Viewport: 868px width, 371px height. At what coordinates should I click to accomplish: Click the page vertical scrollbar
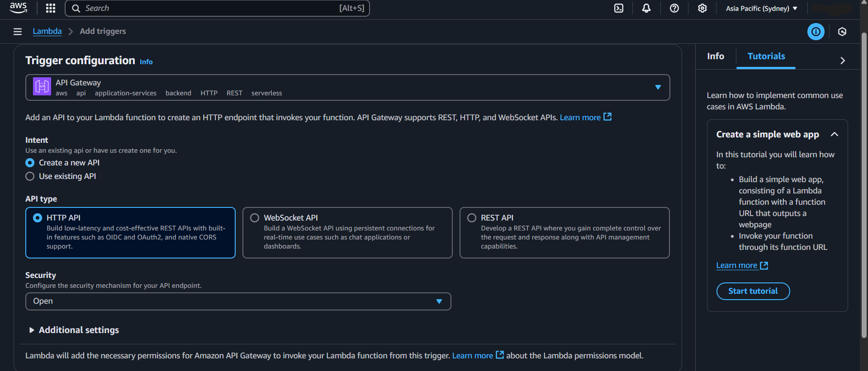tap(864, 185)
